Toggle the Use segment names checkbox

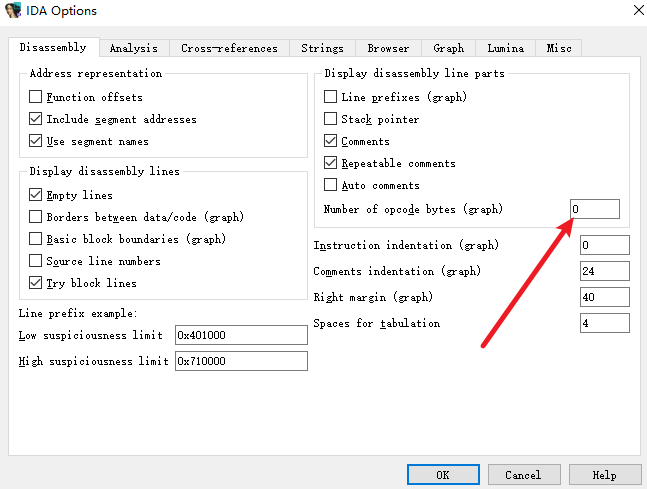click(x=35, y=141)
